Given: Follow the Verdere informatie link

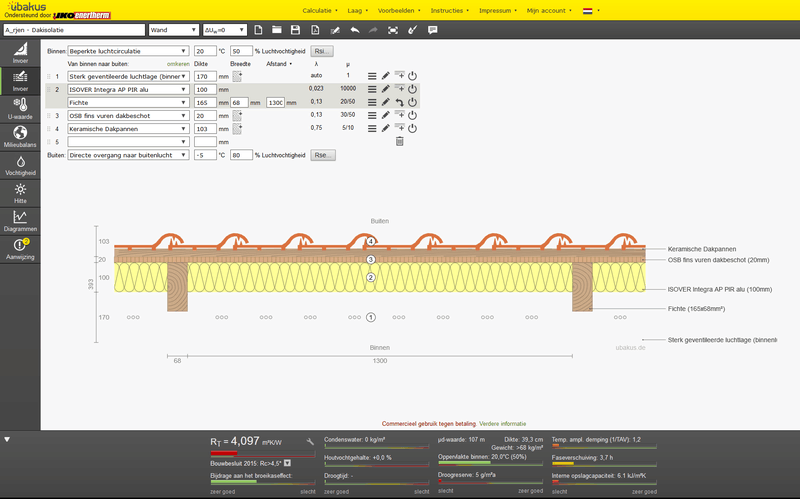Looking at the screenshot, I should coord(503,423).
